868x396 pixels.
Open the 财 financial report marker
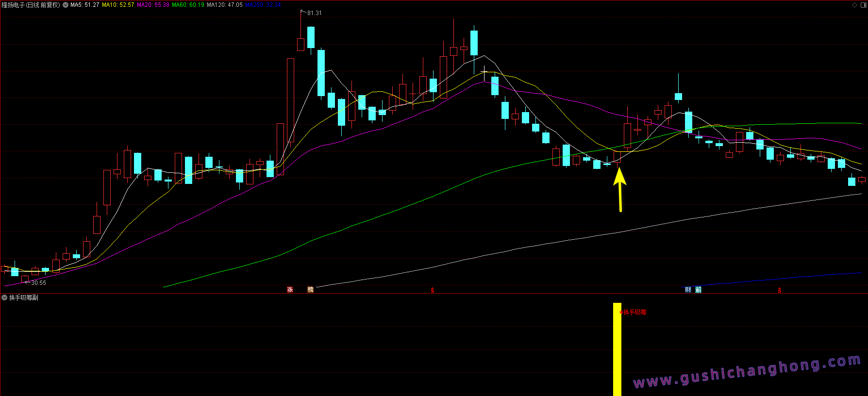[x=688, y=290]
